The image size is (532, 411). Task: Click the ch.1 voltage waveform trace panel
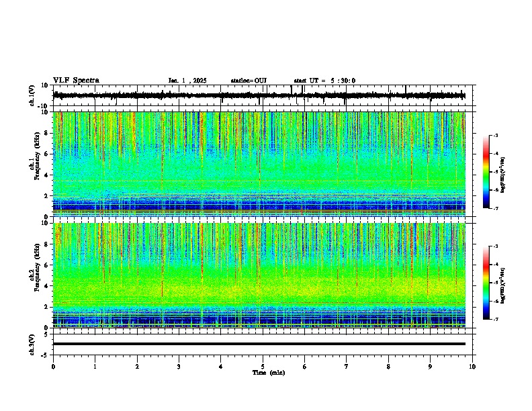263,95
